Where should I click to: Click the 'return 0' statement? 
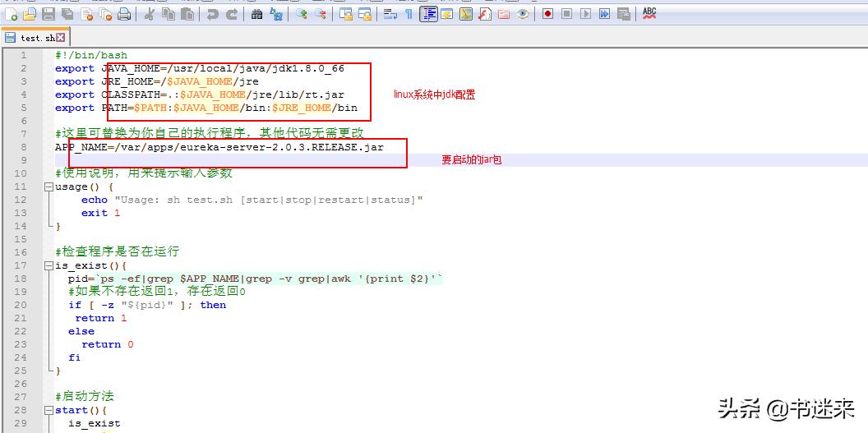pyautogui.click(x=108, y=344)
